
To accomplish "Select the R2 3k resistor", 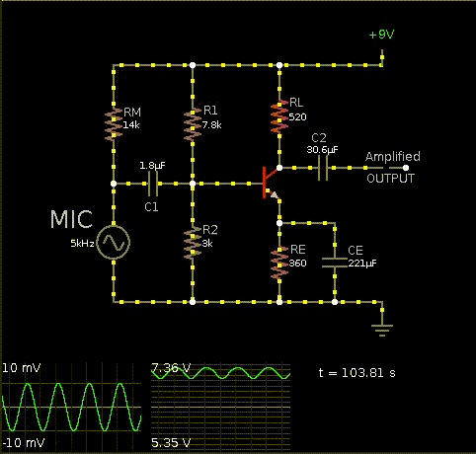I will (193, 243).
